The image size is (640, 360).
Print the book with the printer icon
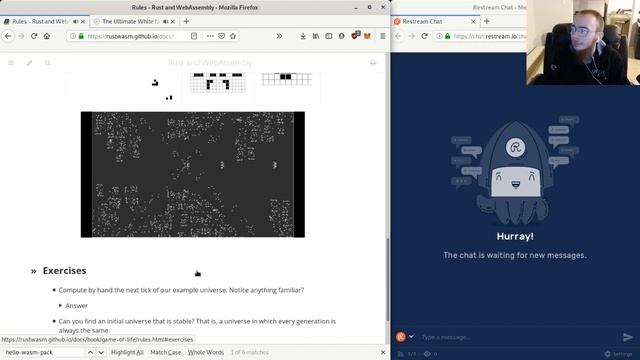[373, 62]
